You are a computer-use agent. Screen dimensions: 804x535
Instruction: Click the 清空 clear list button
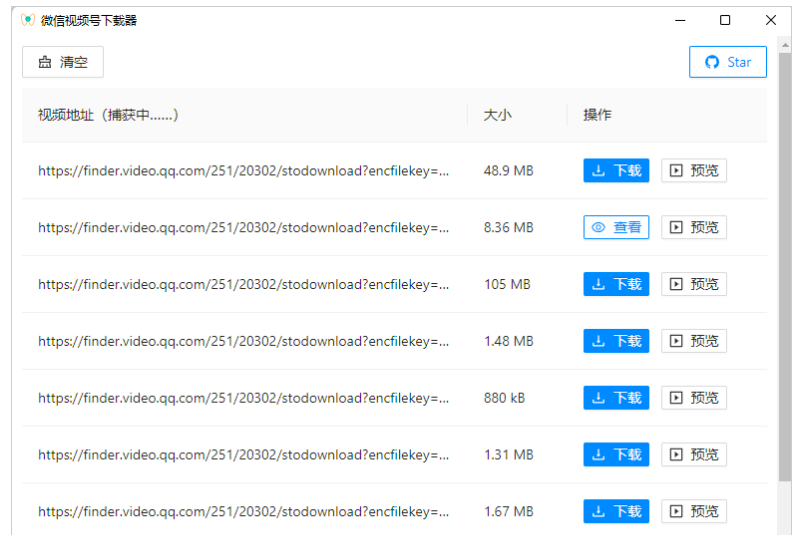[x=63, y=62]
